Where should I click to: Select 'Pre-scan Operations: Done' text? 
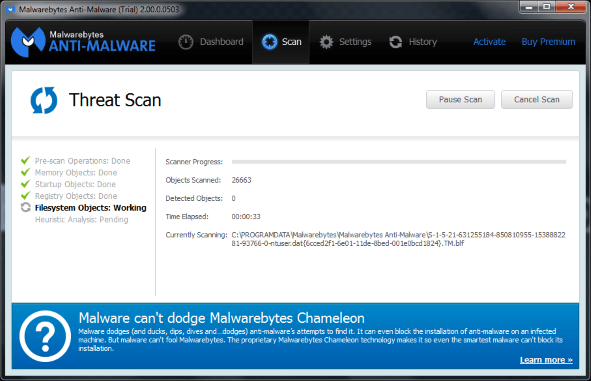click(83, 161)
